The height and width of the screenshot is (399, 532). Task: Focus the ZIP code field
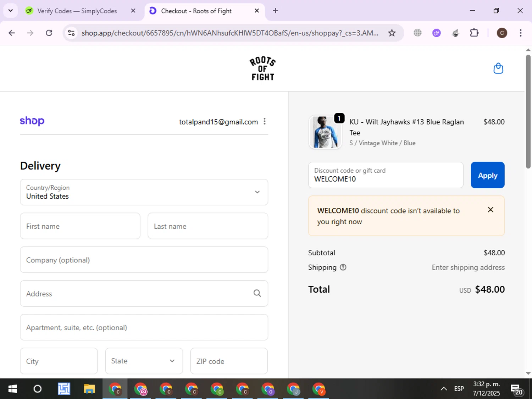click(x=229, y=361)
